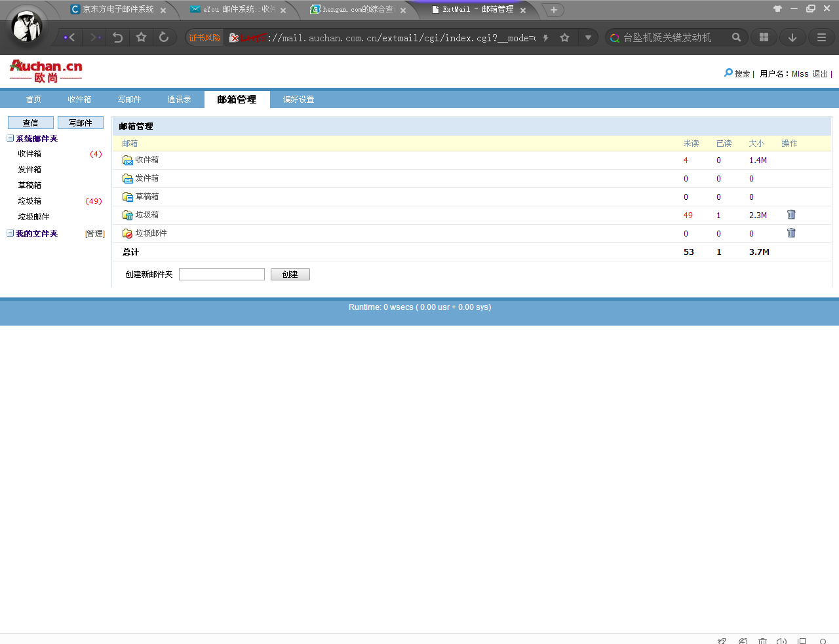Image resolution: width=839 pixels, height=644 pixels.
Task: Reload the page with the refresh icon
Action: (x=164, y=37)
